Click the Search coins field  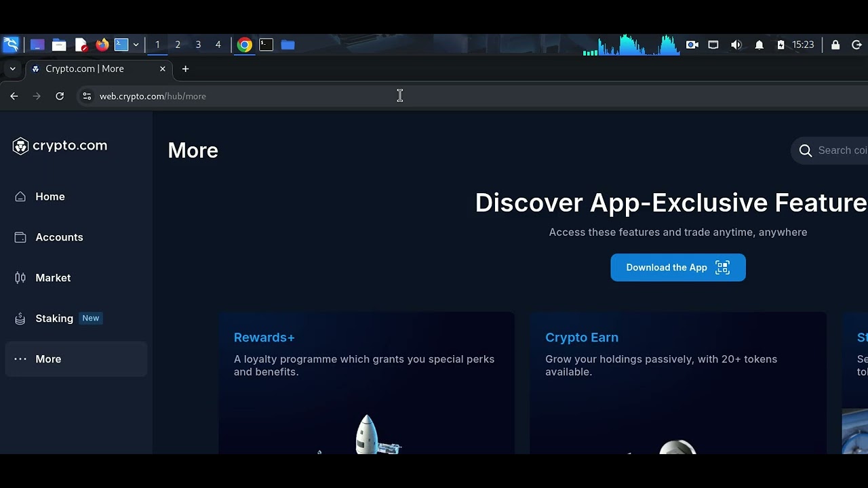(830, 150)
